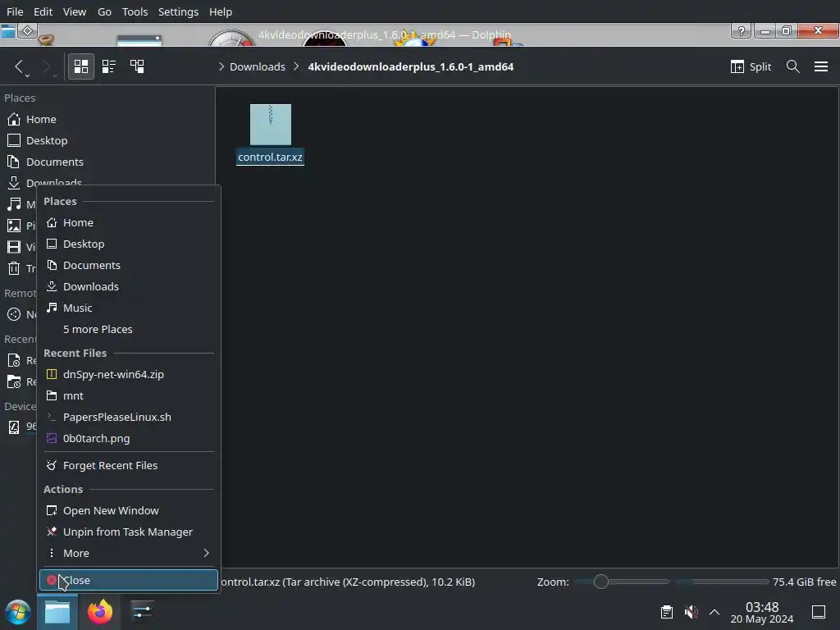The height and width of the screenshot is (630, 840).
Task: Open the Edit menu
Action: (x=43, y=11)
